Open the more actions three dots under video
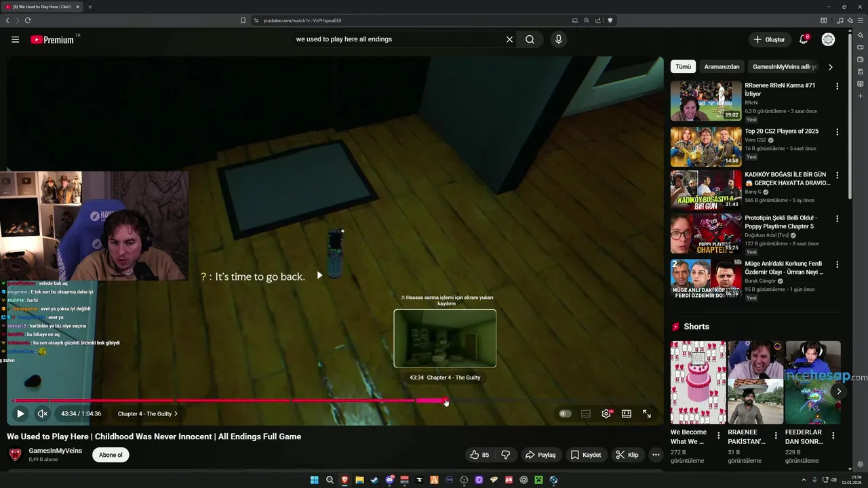868x488 pixels. (655, 455)
